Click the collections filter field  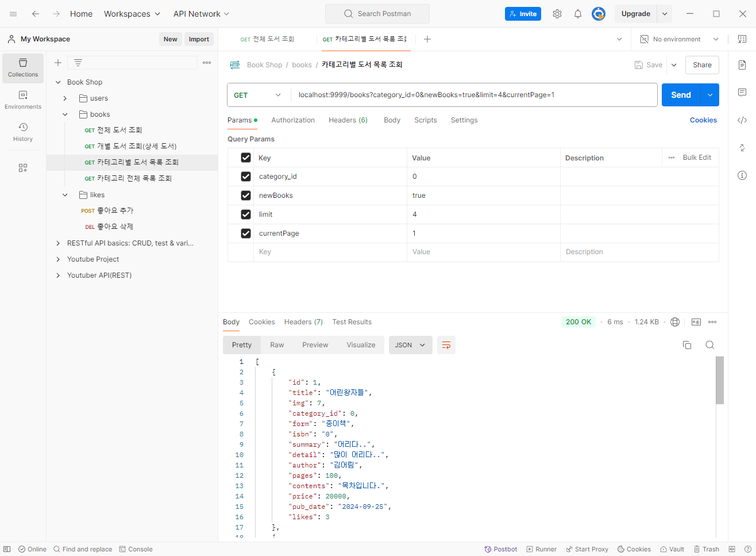coord(133,63)
